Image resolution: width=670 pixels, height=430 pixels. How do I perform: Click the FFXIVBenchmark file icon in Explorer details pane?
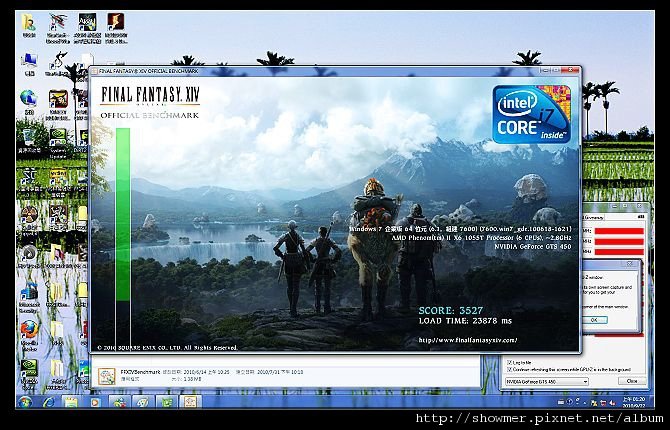click(106, 376)
